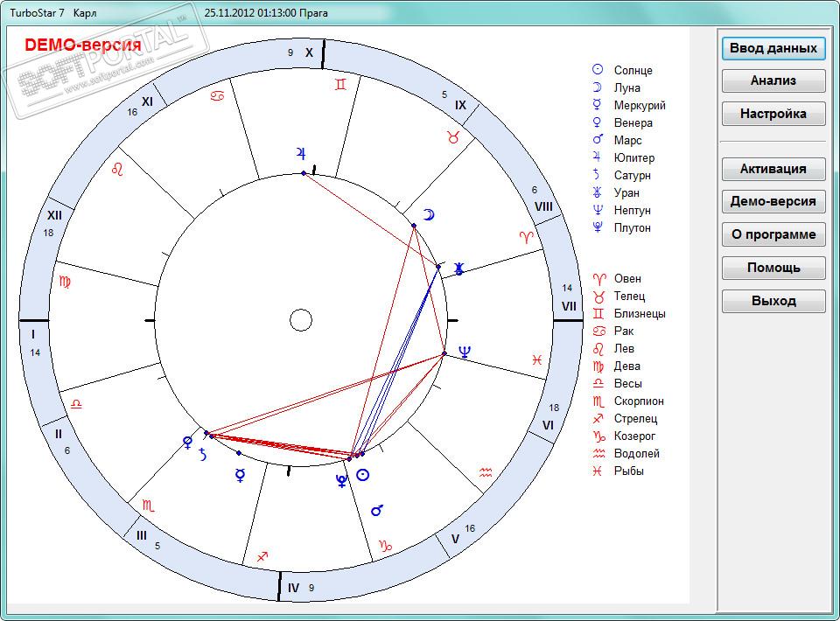Viewport: 840px width, 621px height.
Task: Click the Leo symbol in the legend
Action: pos(598,348)
